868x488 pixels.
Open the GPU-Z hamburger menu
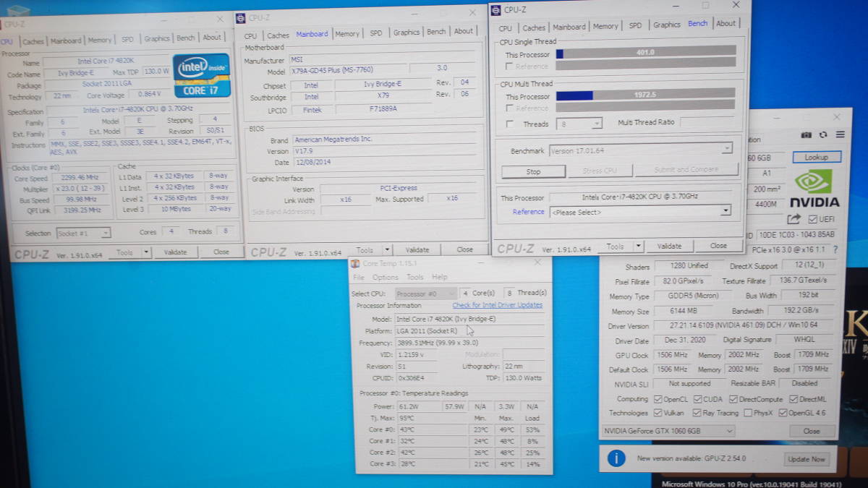tap(840, 135)
